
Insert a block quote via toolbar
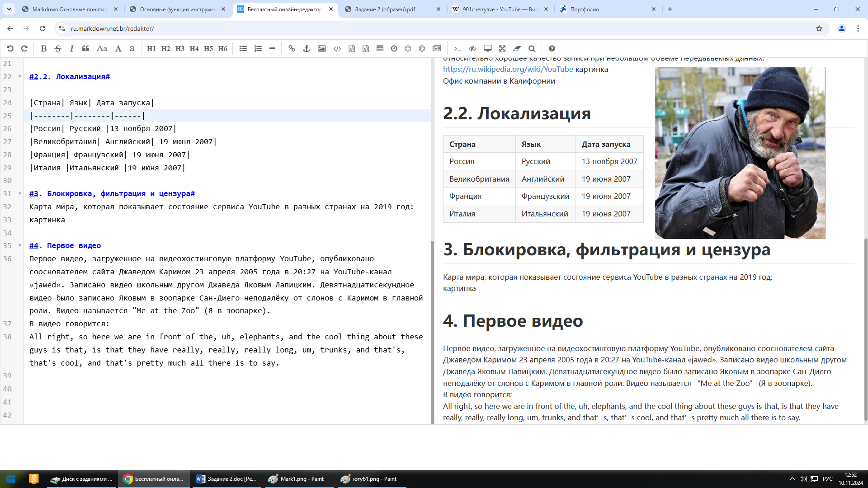[x=85, y=48]
